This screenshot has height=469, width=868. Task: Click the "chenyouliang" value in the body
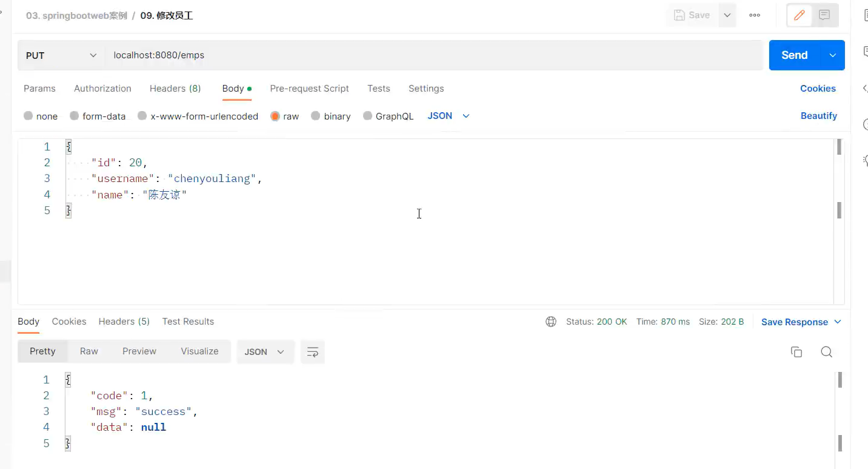click(x=212, y=178)
